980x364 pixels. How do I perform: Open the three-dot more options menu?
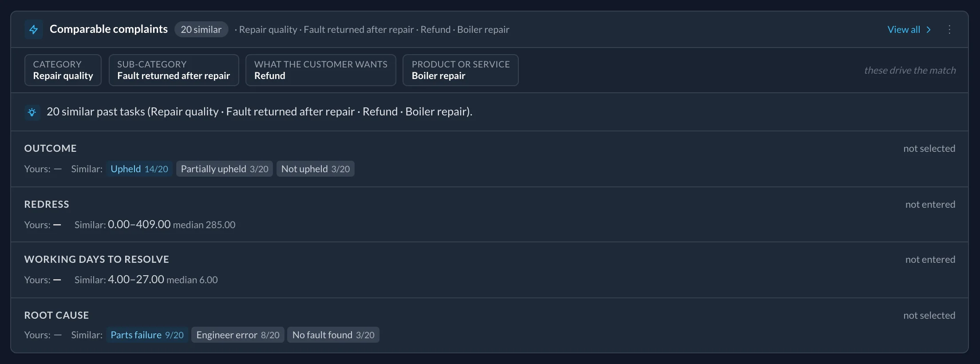point(949,30)
